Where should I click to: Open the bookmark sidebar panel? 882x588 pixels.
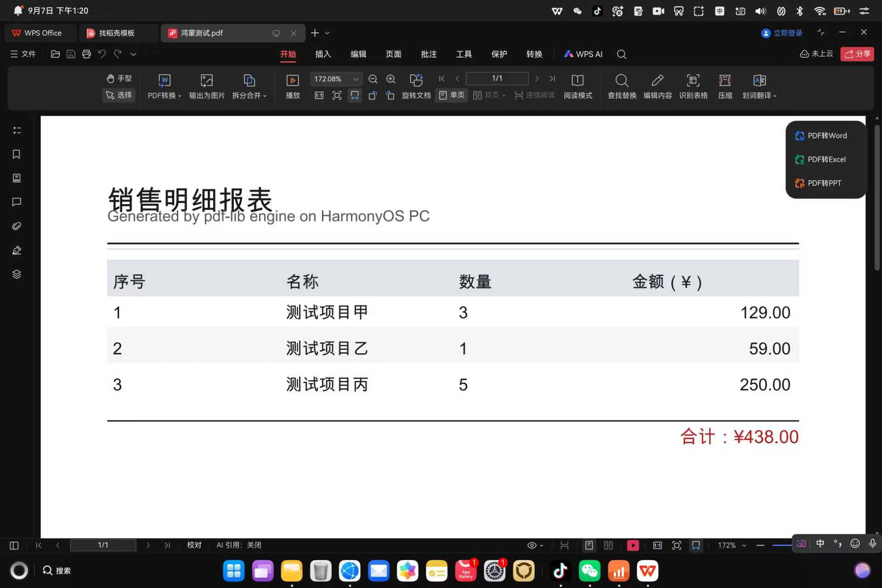click(17, 154)
